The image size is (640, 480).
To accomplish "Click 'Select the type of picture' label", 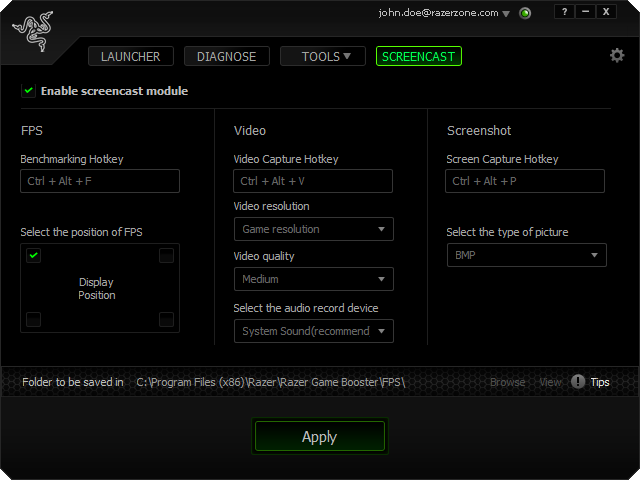I will click(x=507, y=232).
